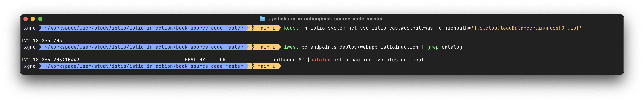Image resolution: width=644 pixels, height=102 pixels.
Task: Click the git branch icon in last prompt
Action: 253,66
